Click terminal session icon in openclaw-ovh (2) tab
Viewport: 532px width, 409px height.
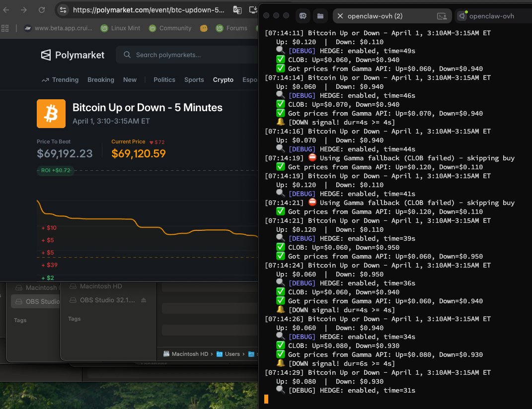(442, 16)
